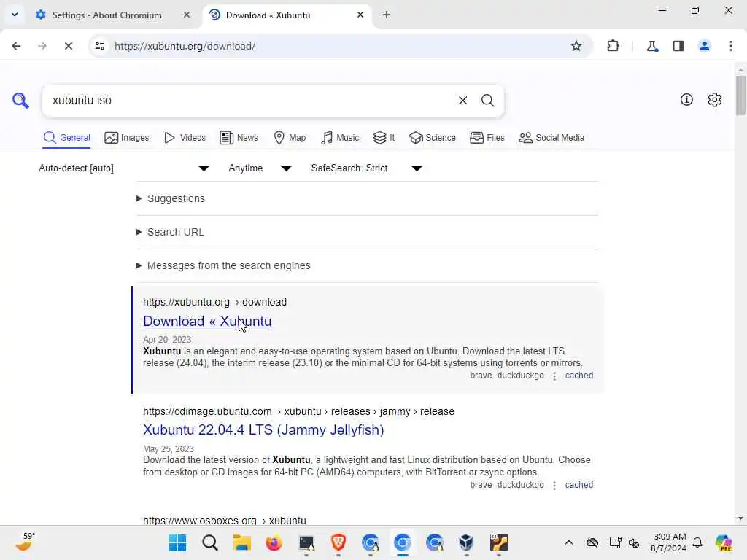This screenshot has height=560, width=747.
Task: Launch Brave browser from the taskbar
Action: pyautogui.click(x=338, y=542)
